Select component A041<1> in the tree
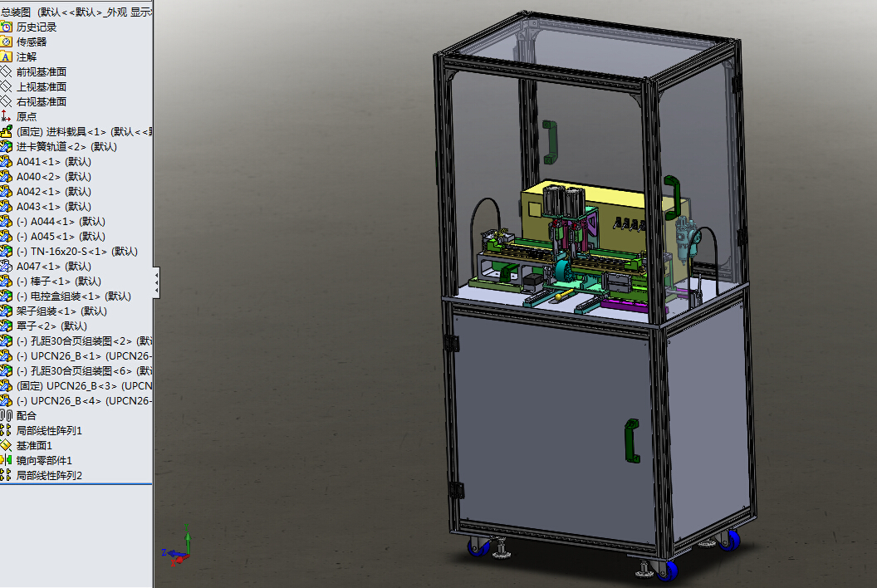The height and width of the screenshot is (588, 877). [x=54, y=162]
